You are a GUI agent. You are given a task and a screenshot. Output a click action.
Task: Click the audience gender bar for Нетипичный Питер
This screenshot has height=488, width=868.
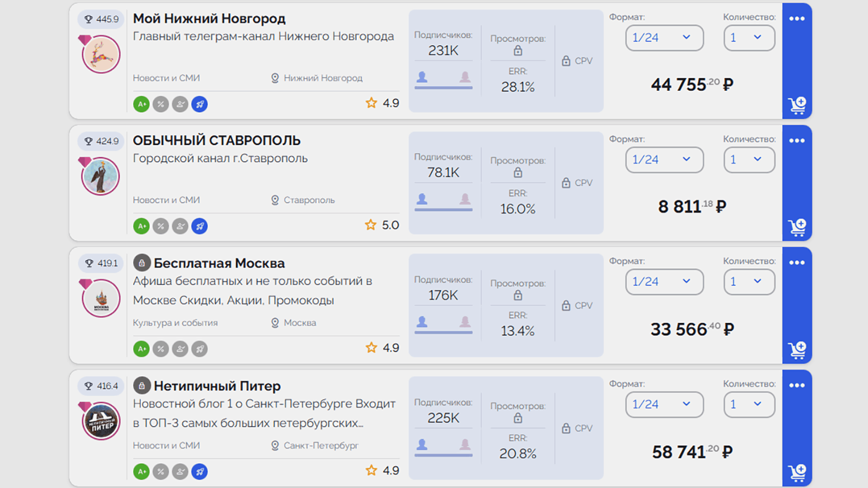(443, 455)
